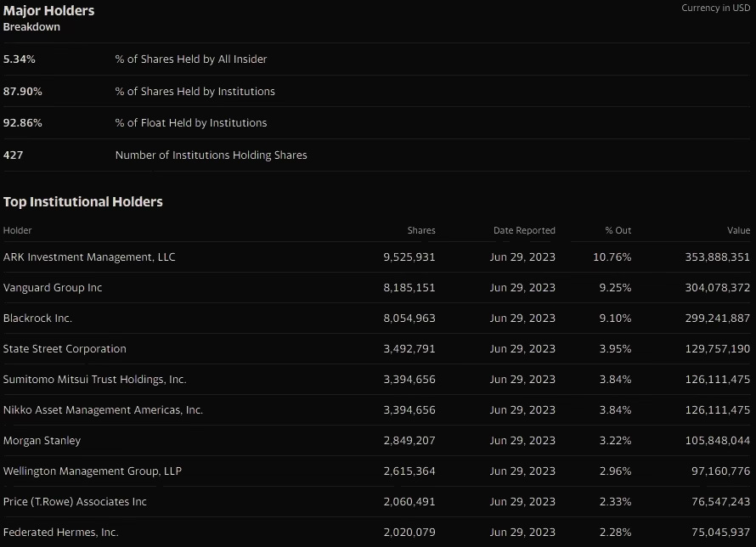Select the 92.86% float value

(23, 123)
